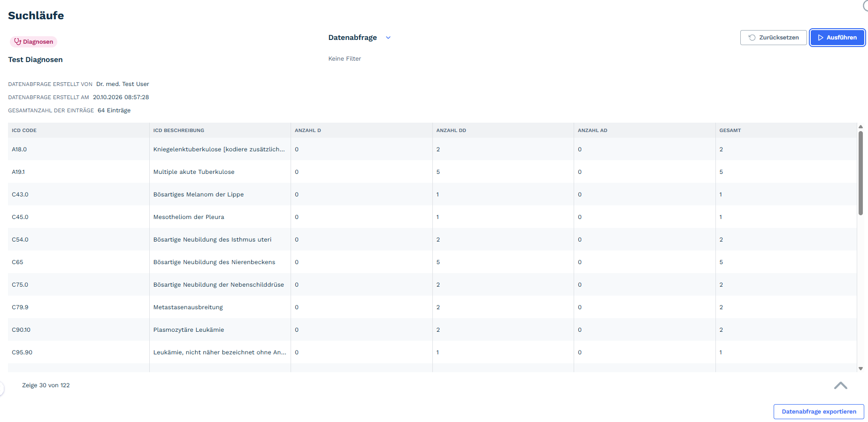The height and width of the screenshot is (422, 868).
Task: Click the table's vertical scrollbar thumb
Action: point(860,173)
